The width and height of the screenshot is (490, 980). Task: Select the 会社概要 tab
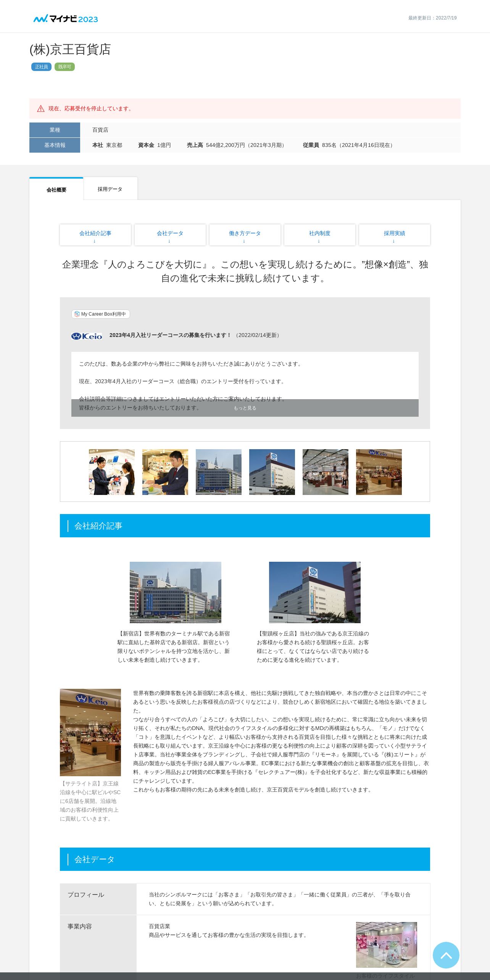pyautogui.click(x=56, y=189)
